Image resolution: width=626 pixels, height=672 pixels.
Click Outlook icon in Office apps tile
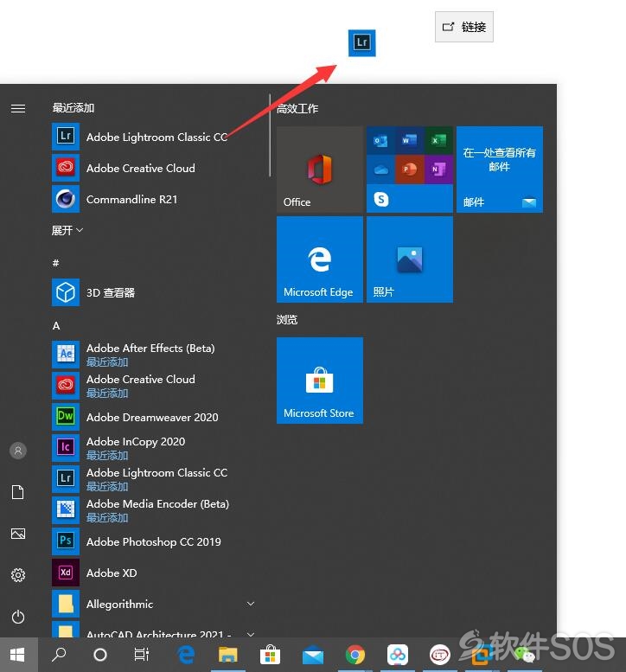380,140
